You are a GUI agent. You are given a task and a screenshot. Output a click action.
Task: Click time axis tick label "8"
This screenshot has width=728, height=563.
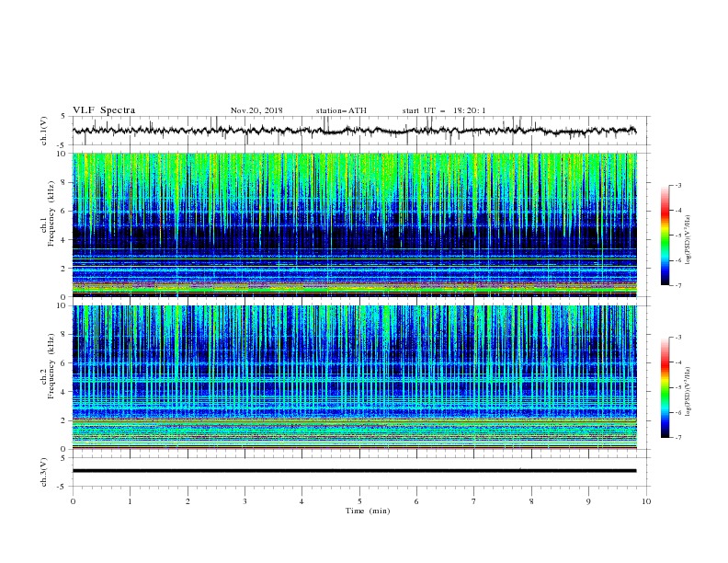[531, 501]
